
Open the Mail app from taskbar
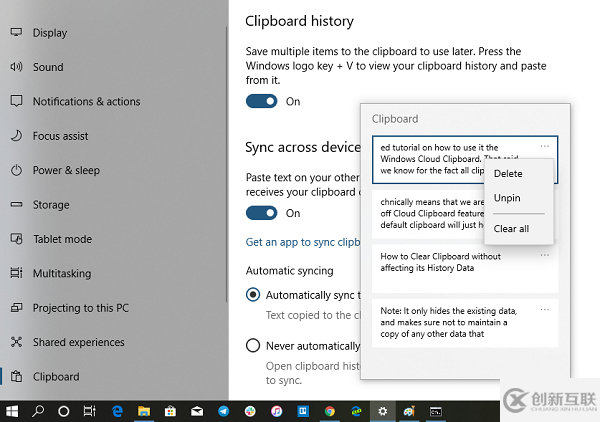pos(197,412)
